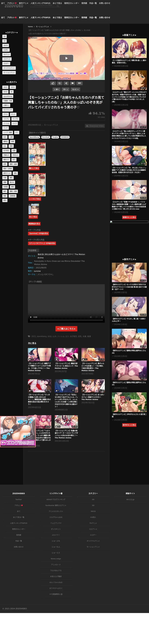Choose the オリジナルアニメ sidebar category
The image size is (149, 644).
click(x=9, y=68)
